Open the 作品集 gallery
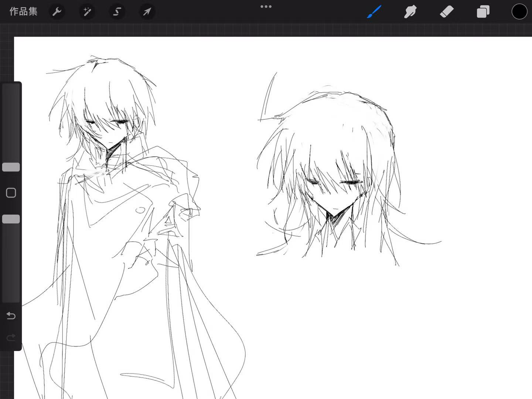 click(24, 11)
